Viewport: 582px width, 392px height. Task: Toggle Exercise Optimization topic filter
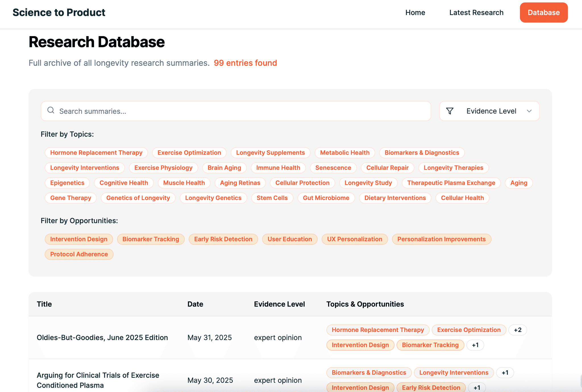(x=189, y=153)
